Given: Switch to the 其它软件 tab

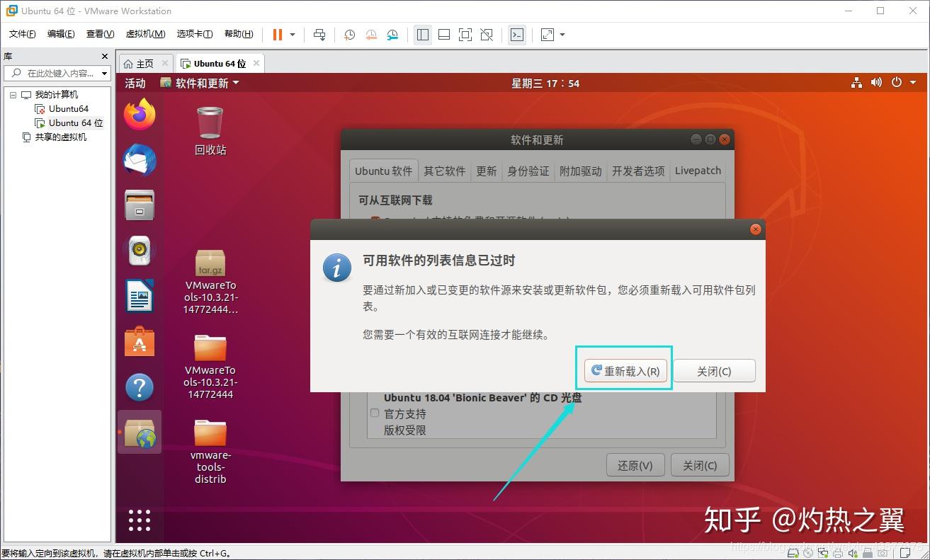Looking at the screenshot, I should pyautogui.click(x=444, y=171).
